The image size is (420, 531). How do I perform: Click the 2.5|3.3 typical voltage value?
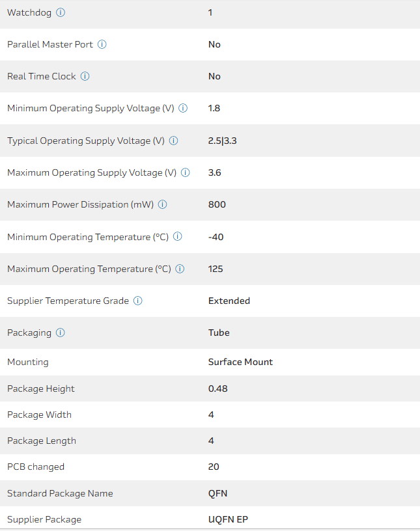(x=223, y=141)
